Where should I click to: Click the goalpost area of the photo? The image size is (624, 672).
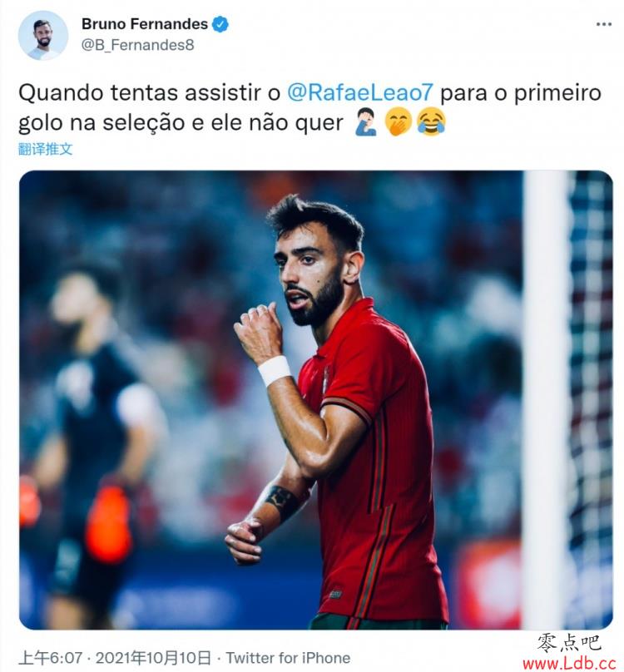click(546, 400)
